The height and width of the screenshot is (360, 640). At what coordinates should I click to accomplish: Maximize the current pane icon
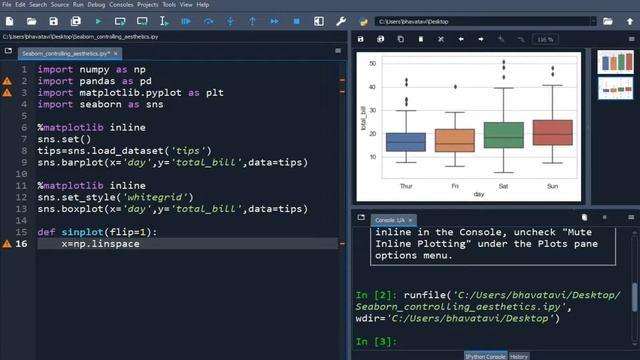(x=319, y=21)
